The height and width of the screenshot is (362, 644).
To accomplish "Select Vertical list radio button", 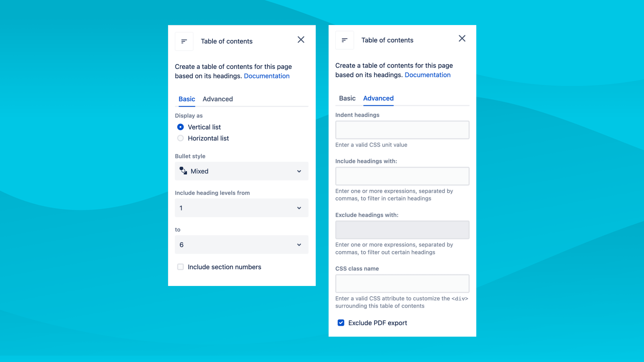I will (x=180, y=127).
